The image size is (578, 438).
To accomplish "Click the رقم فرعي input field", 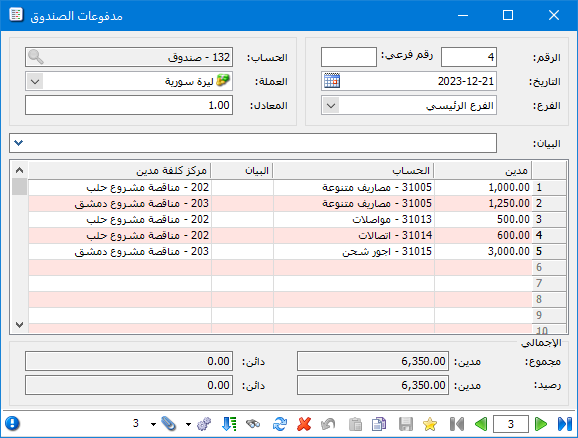I will point(349,57).
